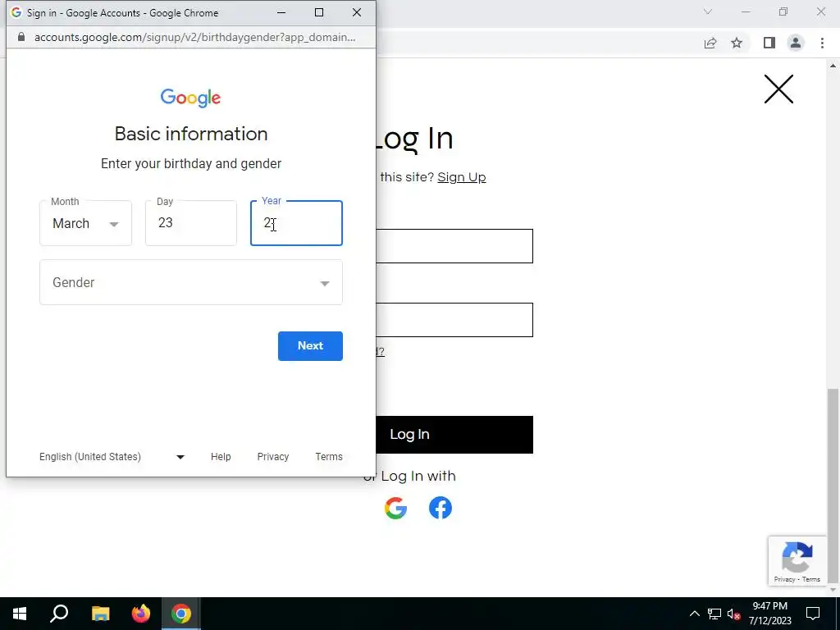Viewport: 840px width, 630px height.
Task: Launch Firefox from the taskbar
Action: [141, 614]
